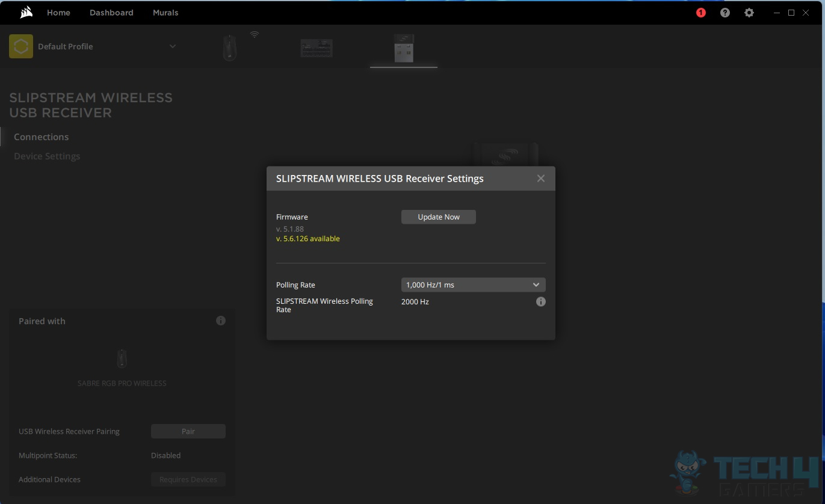
Task: Click the SABRE RGB PRO WIRELESS mouse icon
Action: point(122,359)
